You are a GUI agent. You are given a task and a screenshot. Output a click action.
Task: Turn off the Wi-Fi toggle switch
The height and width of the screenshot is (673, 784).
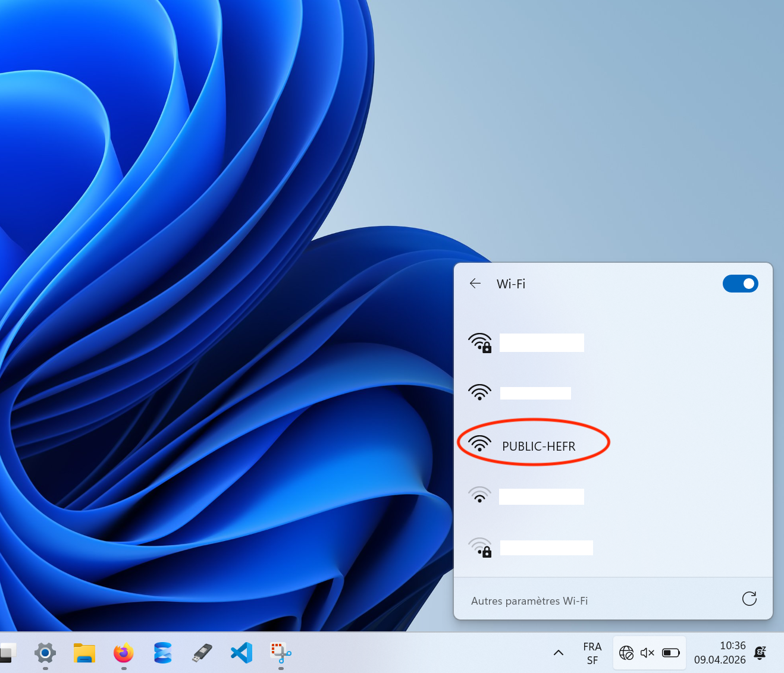click(740, 284)
